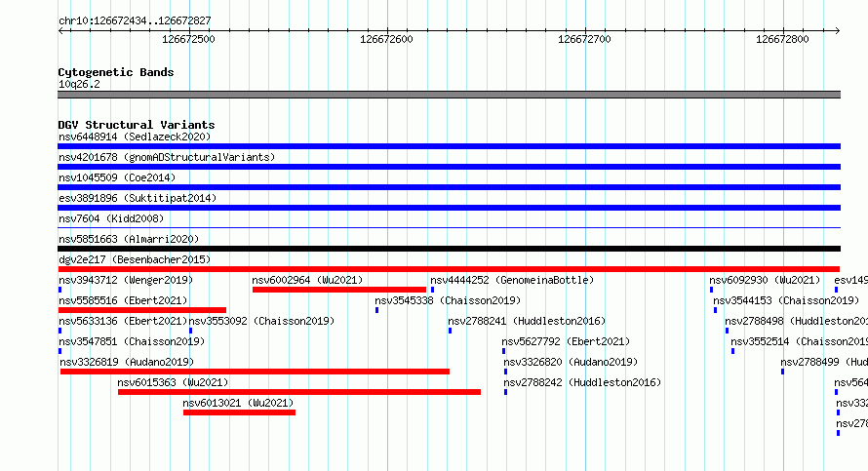Open the nsv2788242 (Huddleston2016) label
Viewport: 868px width, 471px height.
(582, 382)
